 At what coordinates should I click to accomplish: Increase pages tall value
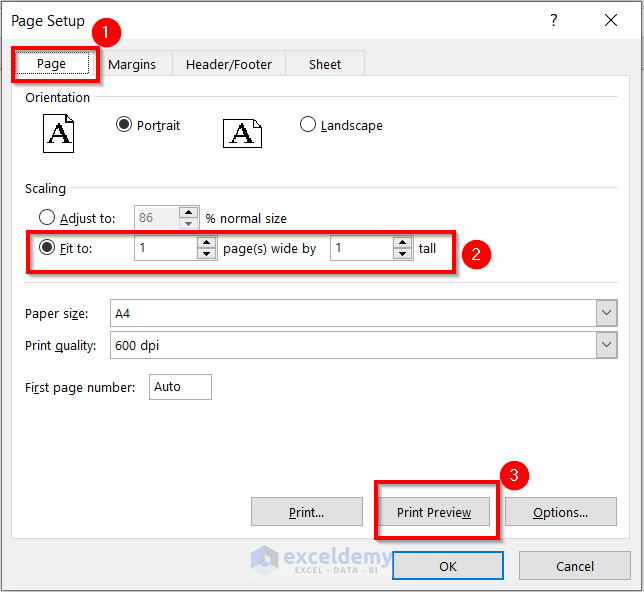pos(402,242)
